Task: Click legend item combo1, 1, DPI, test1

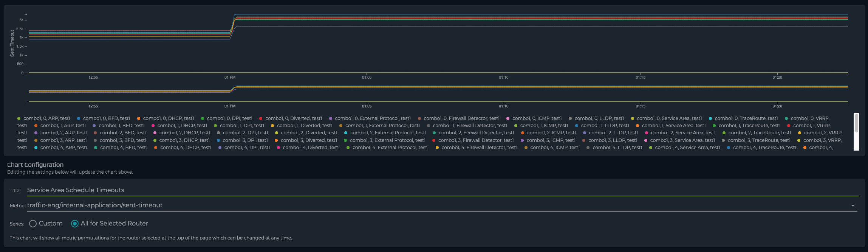Action: point(239,126)
